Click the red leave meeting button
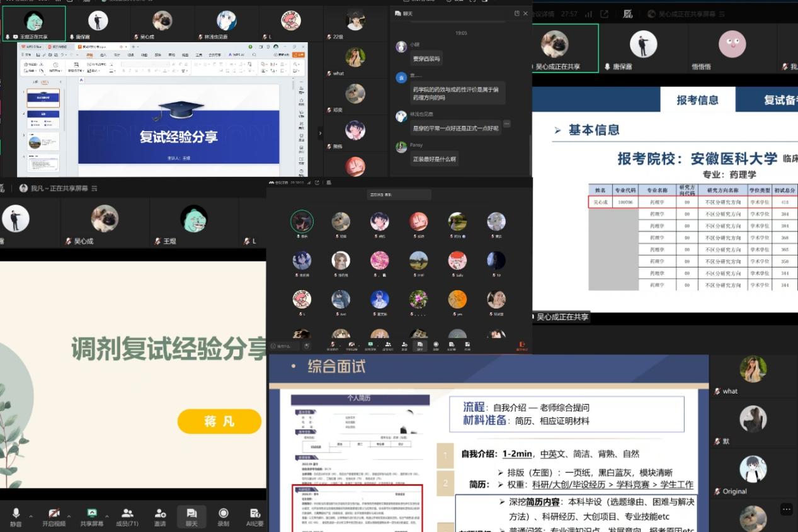Screen dimensions: 798x532 pyautogui.click(x=521, y=344)
